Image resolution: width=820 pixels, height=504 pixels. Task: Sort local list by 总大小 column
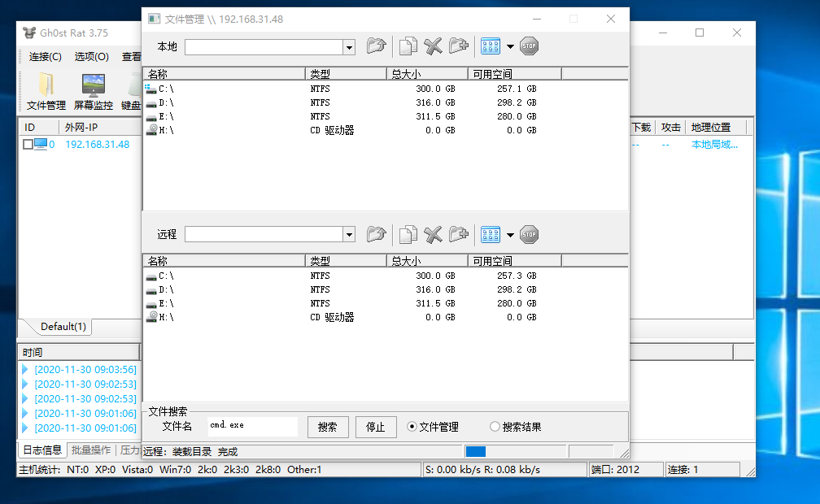(x=427, y=74)
